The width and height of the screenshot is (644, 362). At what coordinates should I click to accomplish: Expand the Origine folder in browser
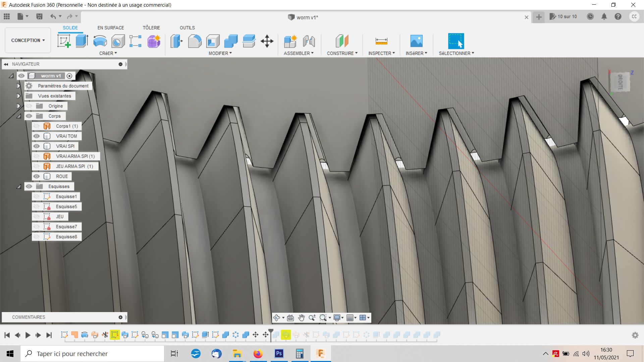point(18,106)
